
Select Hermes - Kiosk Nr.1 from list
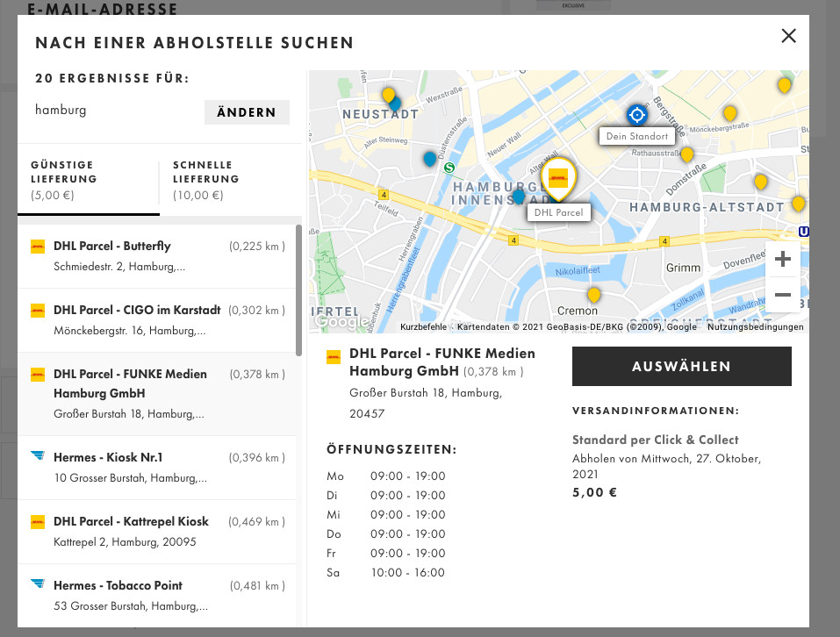coord(157,468)
